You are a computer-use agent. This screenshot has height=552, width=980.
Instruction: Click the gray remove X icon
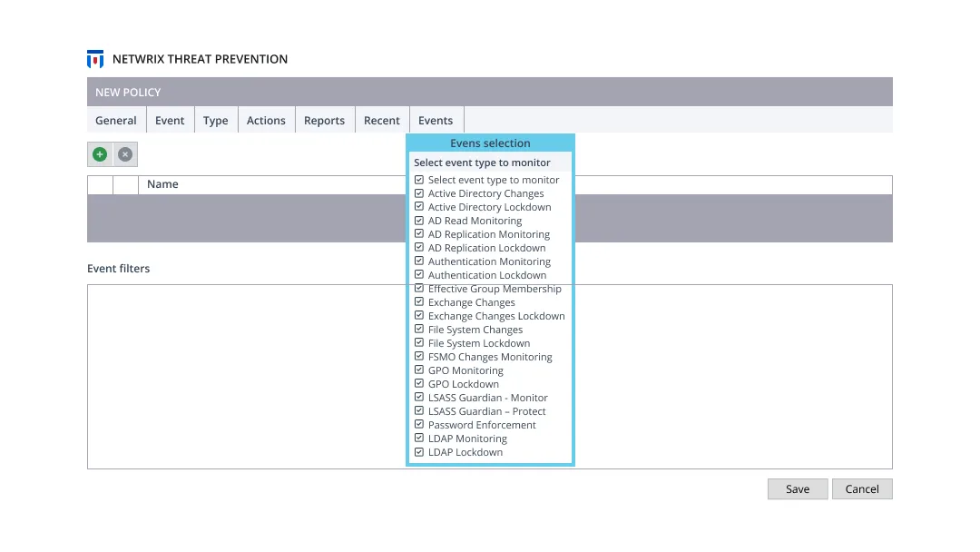[x=125, y=154]
